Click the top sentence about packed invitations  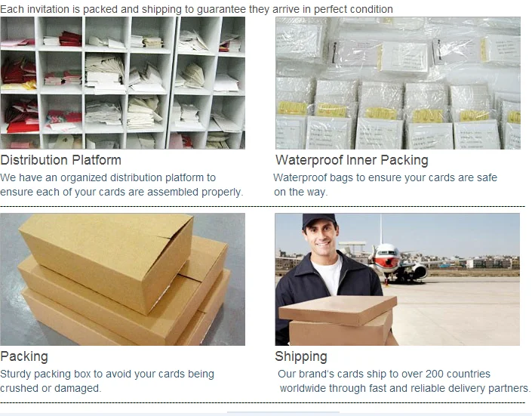(x=196, y=9)
